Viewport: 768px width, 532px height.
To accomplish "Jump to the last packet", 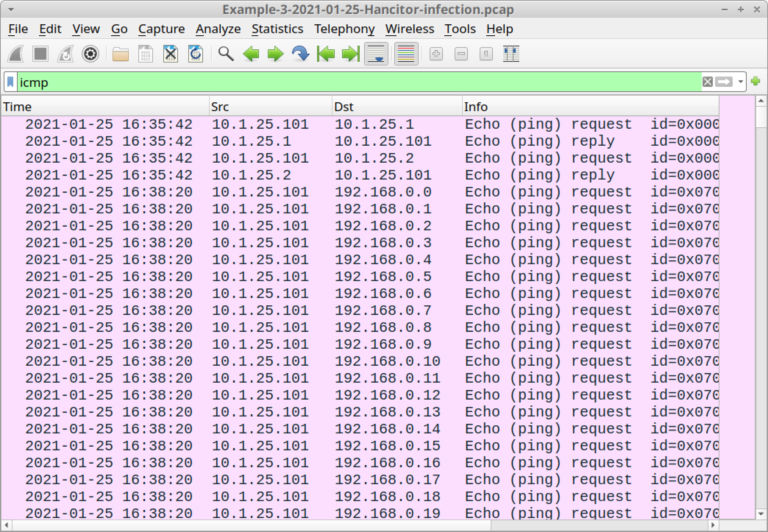I will pos(351,54).
